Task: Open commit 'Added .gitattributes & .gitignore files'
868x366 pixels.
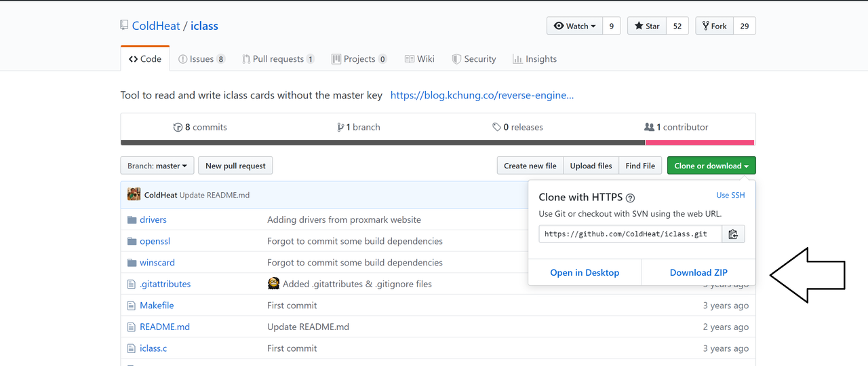Action: [357, 284]
